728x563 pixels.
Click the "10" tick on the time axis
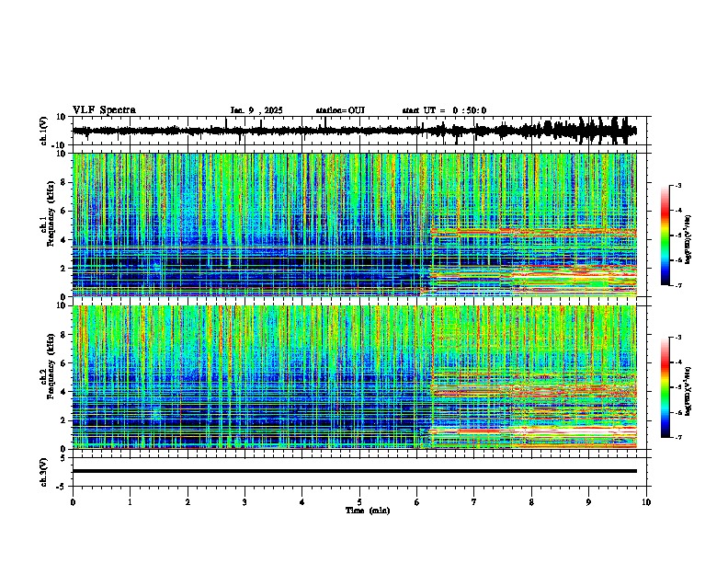(x=646, y=502)
